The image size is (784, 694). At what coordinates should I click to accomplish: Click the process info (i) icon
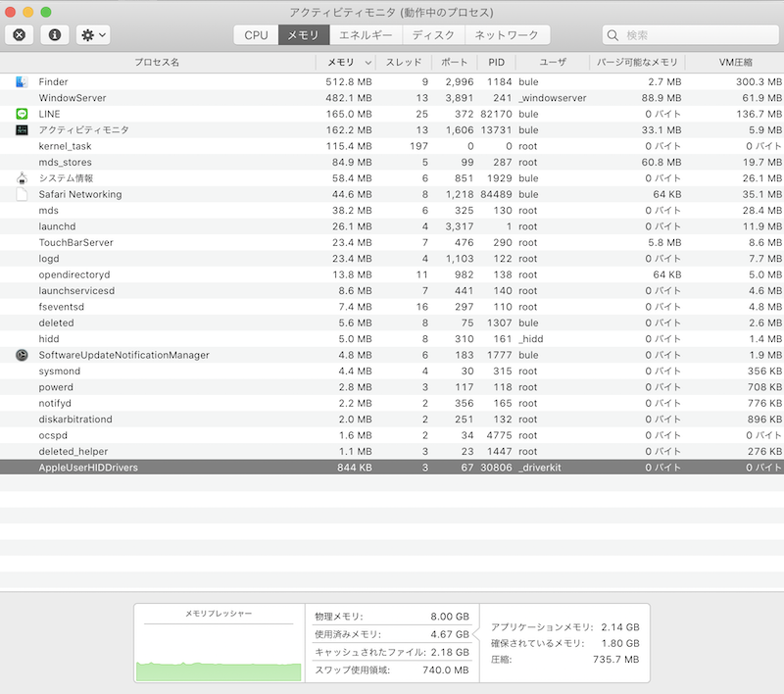[x=53, y=34]
